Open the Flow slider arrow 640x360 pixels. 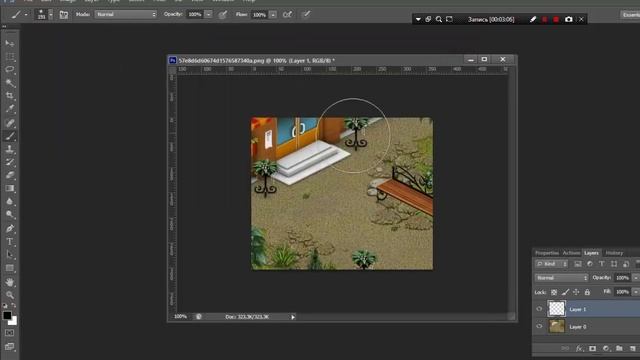click(273, 15)
